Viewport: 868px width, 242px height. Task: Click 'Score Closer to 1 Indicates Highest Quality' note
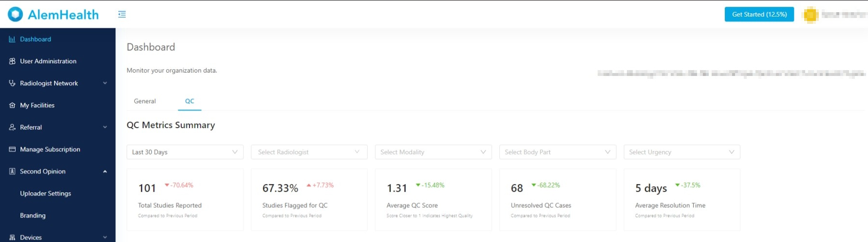pyautogui.click(x=429, y=216)
